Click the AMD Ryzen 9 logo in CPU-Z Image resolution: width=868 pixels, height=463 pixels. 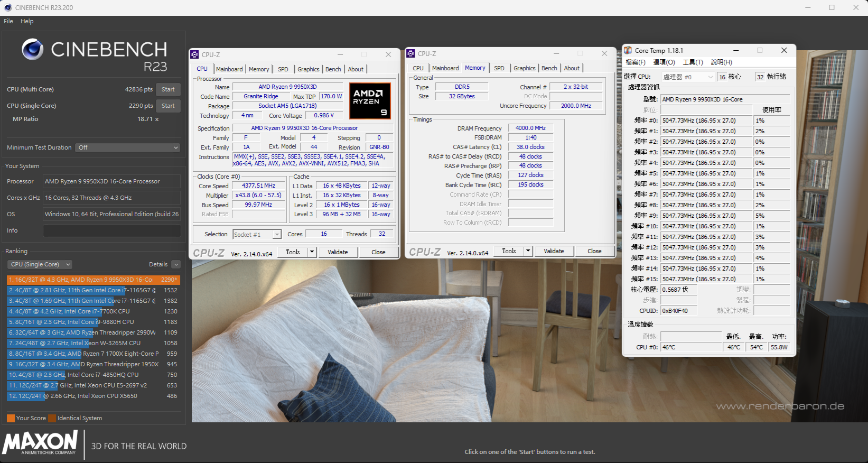pos(370,100)
